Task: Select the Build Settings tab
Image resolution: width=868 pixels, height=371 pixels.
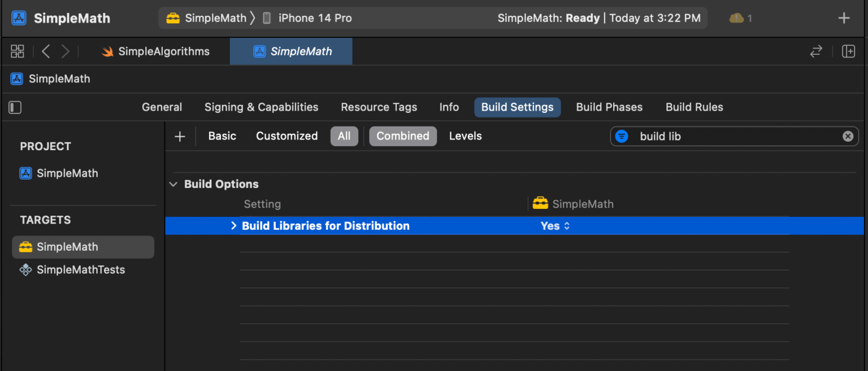Action: [517, 107]
